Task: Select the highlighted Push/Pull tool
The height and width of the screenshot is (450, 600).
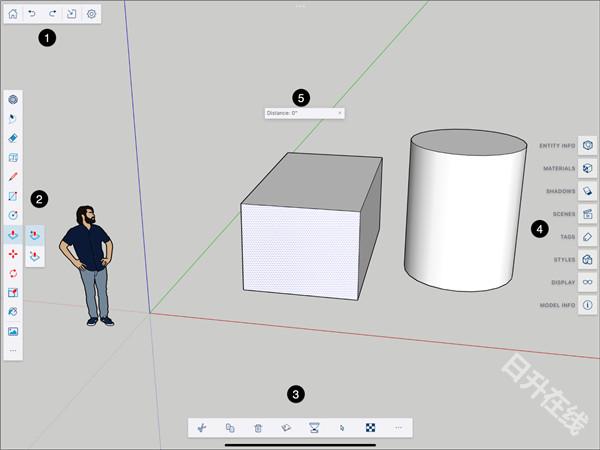Action: (13, 234)
